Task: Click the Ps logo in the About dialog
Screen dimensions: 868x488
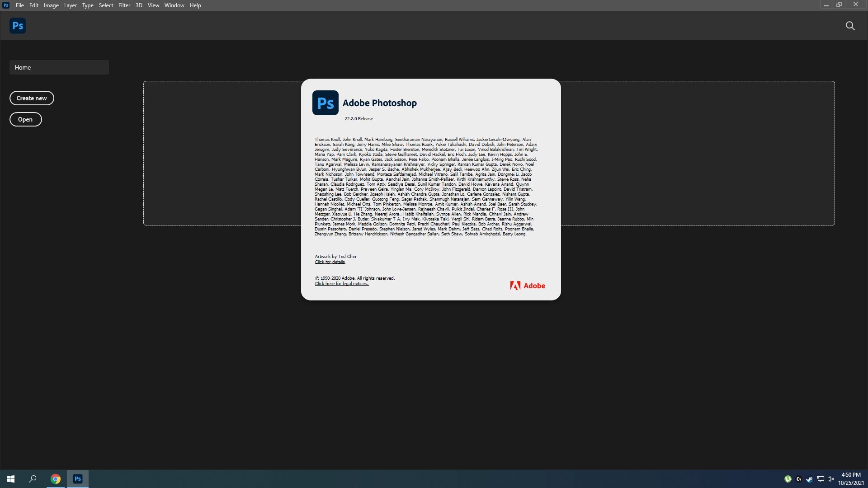Action: (325, 103)
